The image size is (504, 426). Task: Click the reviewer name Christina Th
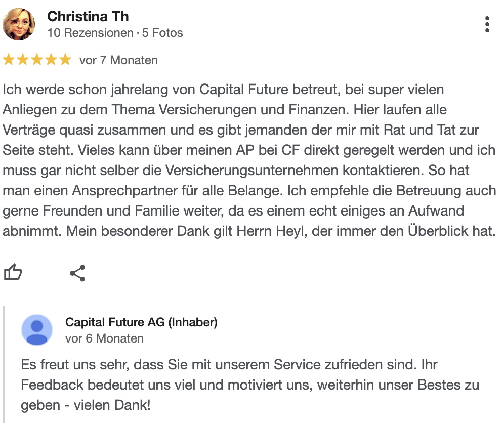(88, 16)
